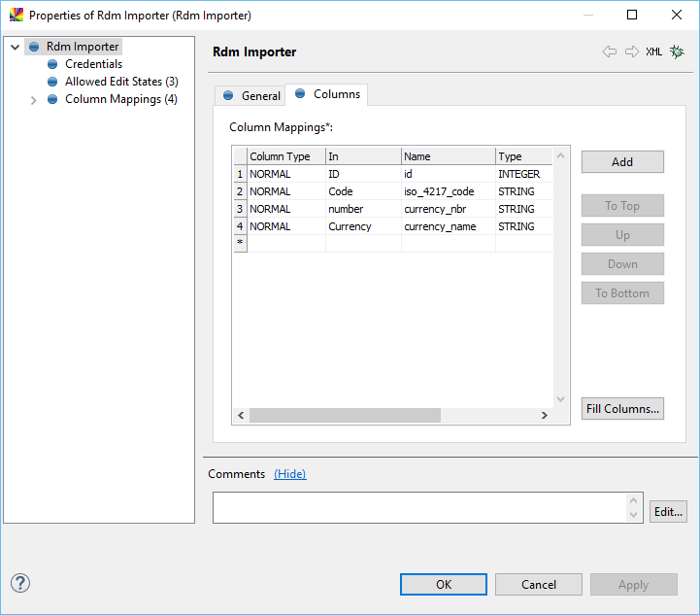Click the forward navigation arrow
Image resolution: width=700 pixels, height=615 pixels.
(631, 51)
